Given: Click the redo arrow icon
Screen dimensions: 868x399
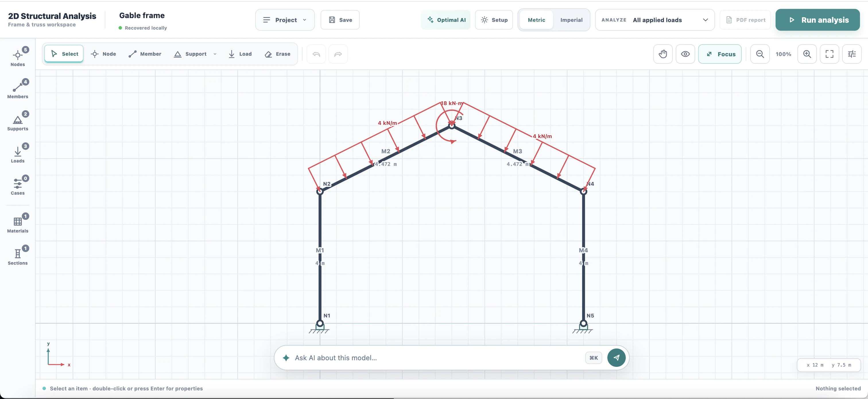Looking at the screenshot, I should pos(338,54).
